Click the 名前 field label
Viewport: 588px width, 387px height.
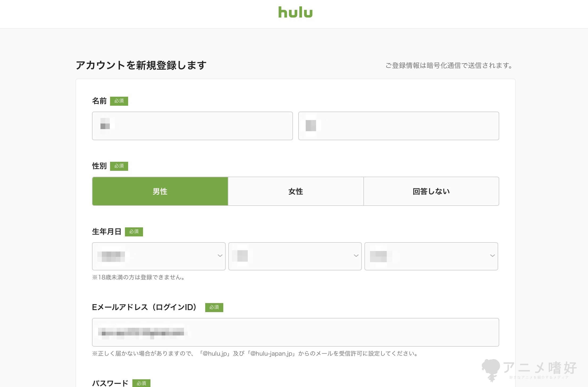[99, 101]
